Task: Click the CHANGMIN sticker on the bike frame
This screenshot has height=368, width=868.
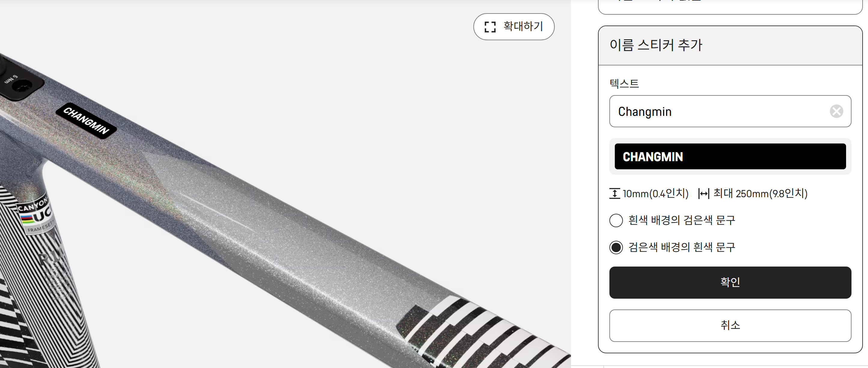Action: click(86, 121)
